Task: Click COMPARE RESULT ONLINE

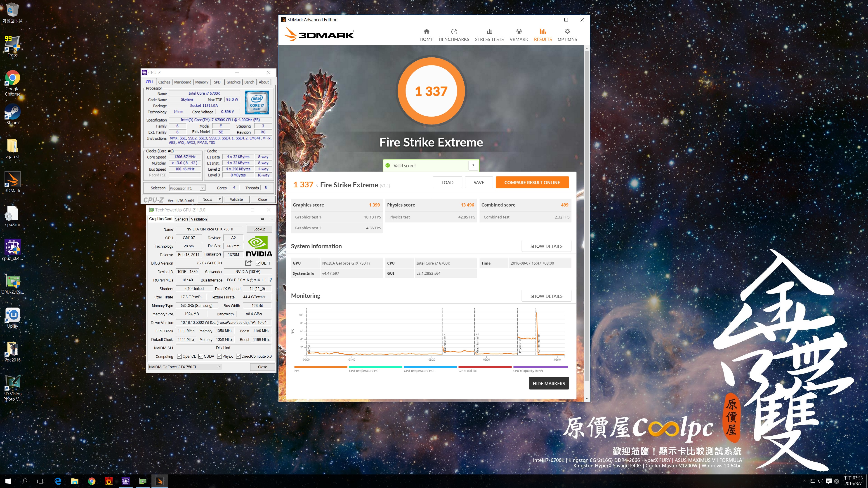Action: (x=532, y=183)
